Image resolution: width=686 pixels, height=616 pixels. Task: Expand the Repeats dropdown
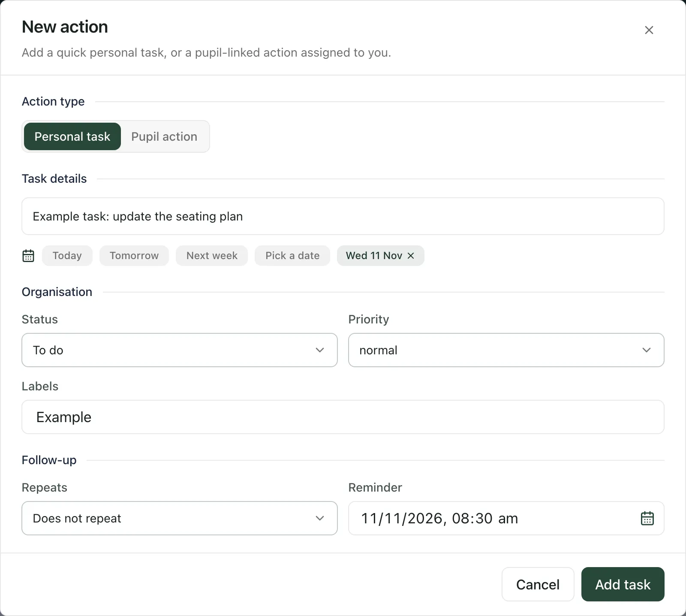[x=180, y=518]
